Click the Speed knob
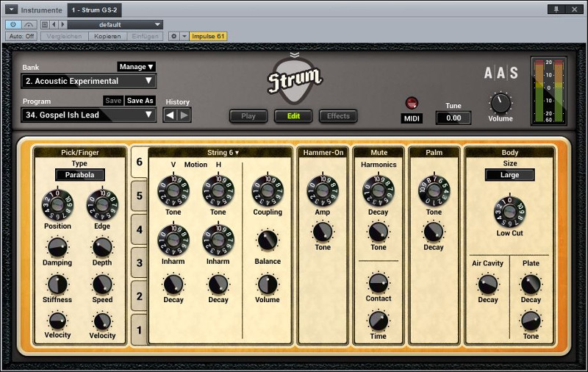The image size is (588, 372). (x=102, y=285)
